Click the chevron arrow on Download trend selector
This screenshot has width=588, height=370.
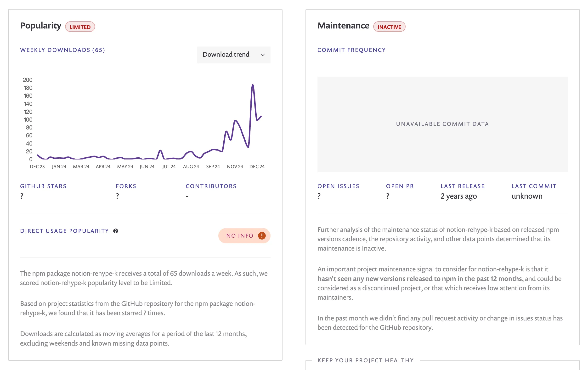pos(263,55)
